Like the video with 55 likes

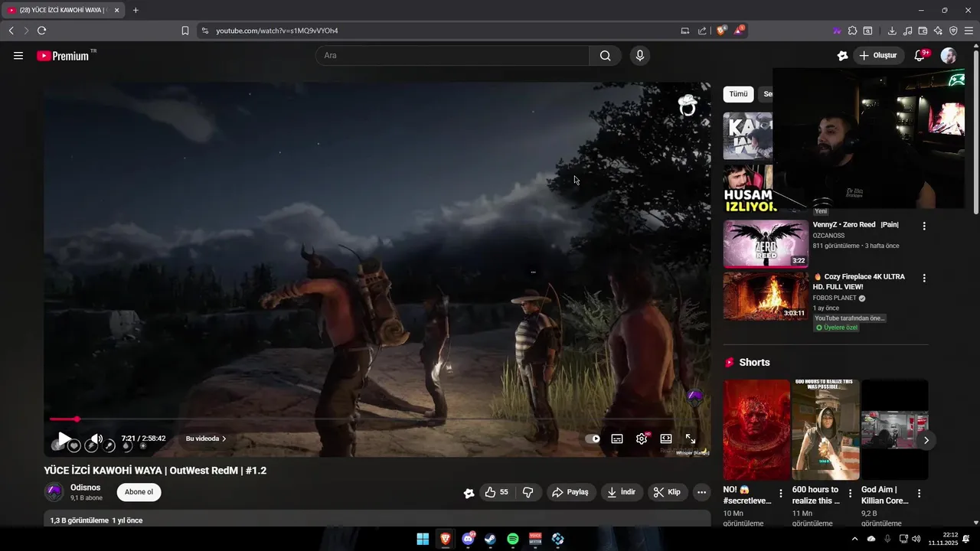(x=498, y=493)
